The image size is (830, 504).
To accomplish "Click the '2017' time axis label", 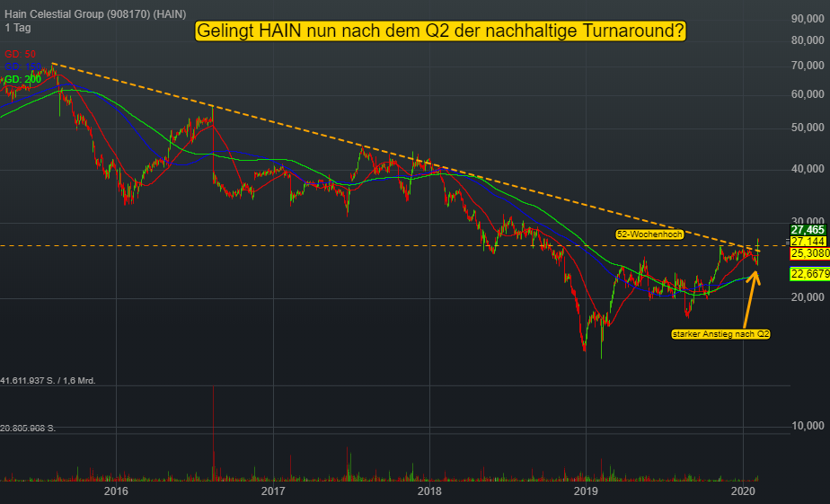I will 272,491.
